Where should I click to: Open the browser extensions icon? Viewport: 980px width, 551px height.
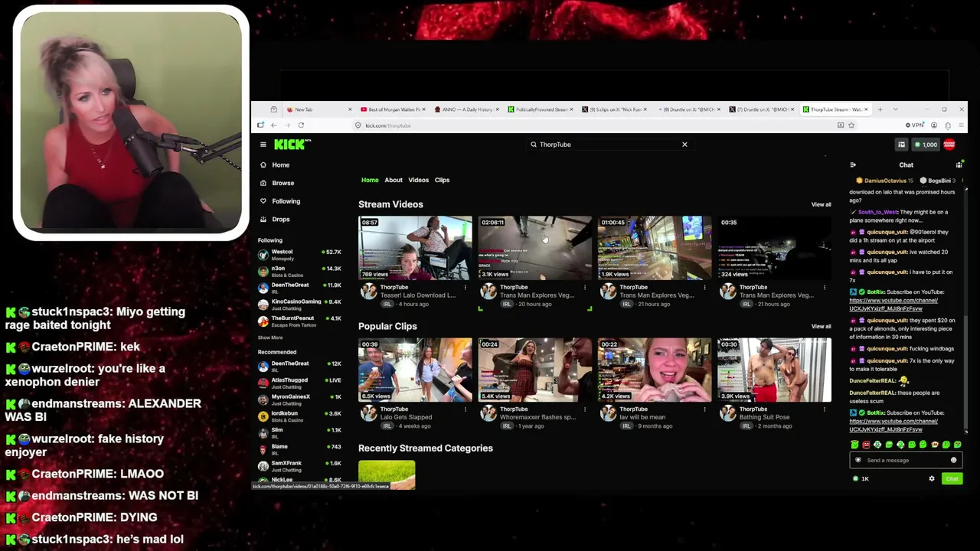(x=948, y=126)
